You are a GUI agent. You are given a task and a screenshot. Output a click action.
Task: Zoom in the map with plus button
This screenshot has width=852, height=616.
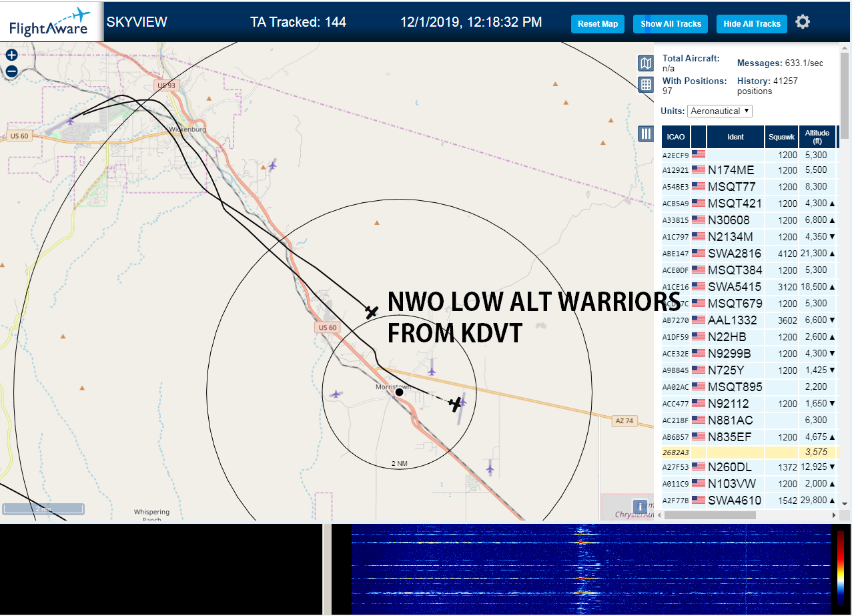[x=11, y=55]
